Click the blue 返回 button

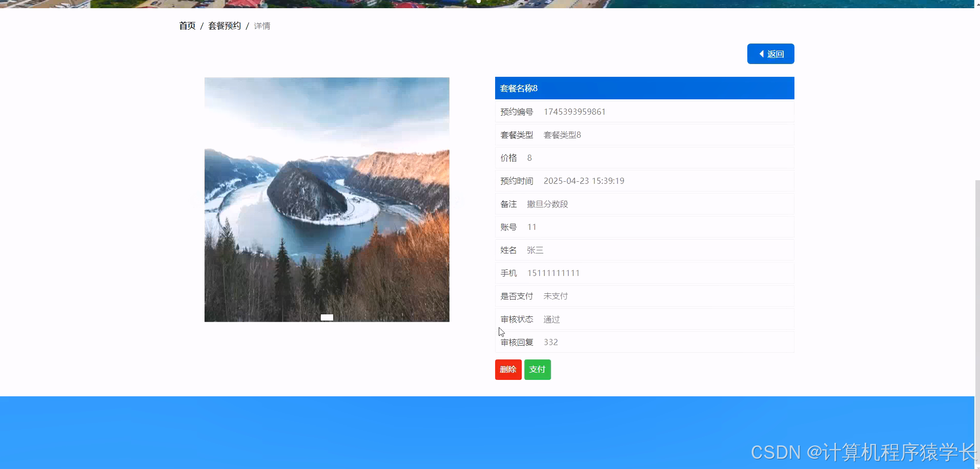(x=771, y=54)
